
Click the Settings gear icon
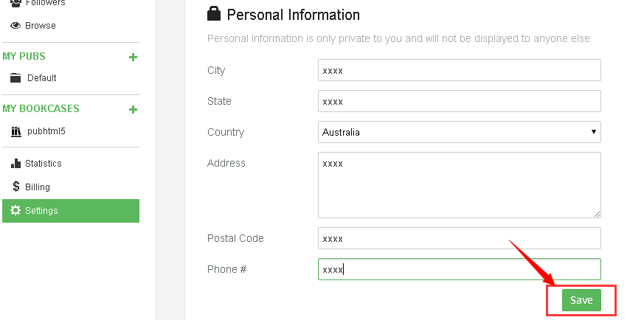tap(15, 210)
